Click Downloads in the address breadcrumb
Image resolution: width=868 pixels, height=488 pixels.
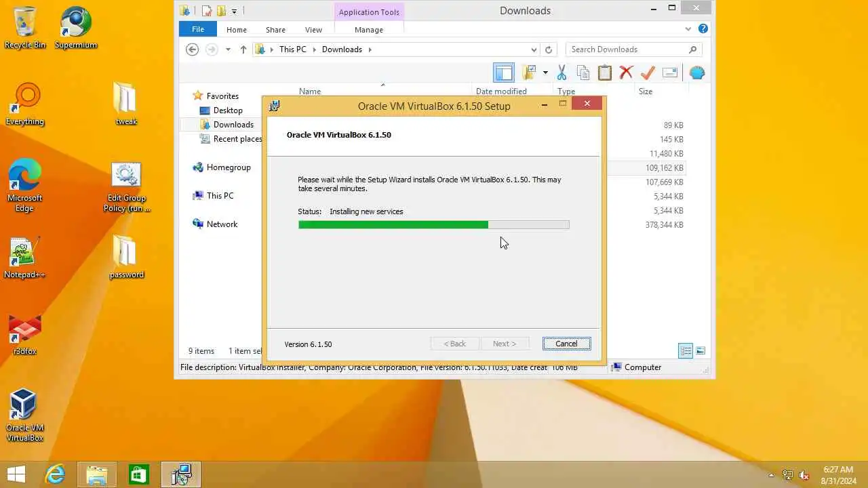point(342,49)
